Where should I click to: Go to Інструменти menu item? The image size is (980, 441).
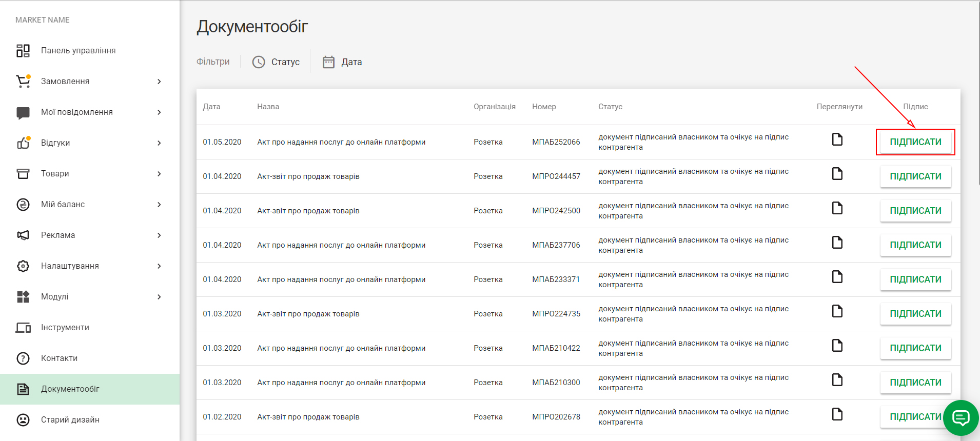click(x=90, y=328)
